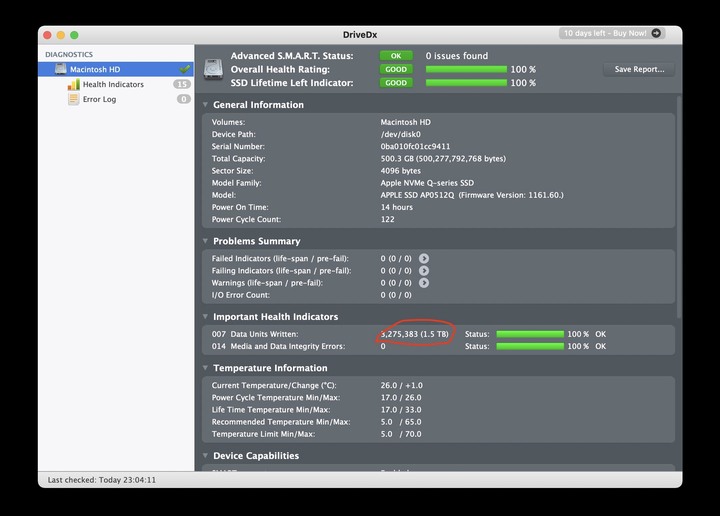
Task: Click the Power Cycle Count value 122
Action: (387, 219)
